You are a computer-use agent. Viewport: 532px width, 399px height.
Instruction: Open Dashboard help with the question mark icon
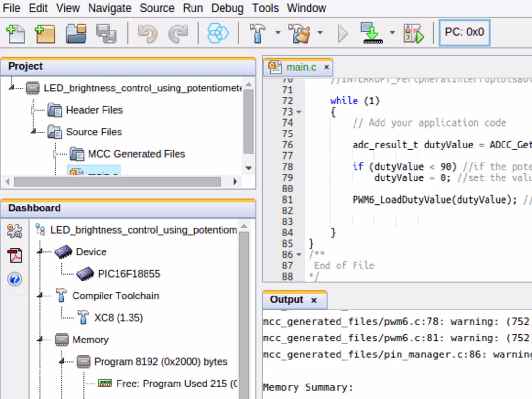[x=15, y=280]
